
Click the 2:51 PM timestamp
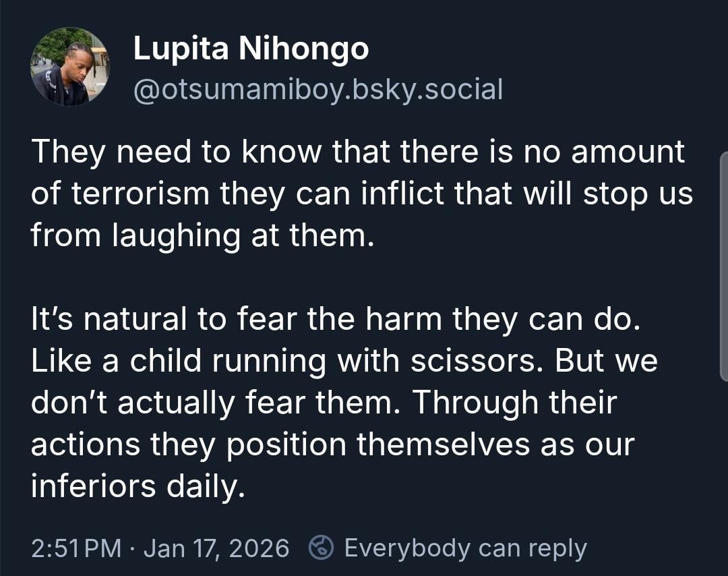click(x=75, y=548)
